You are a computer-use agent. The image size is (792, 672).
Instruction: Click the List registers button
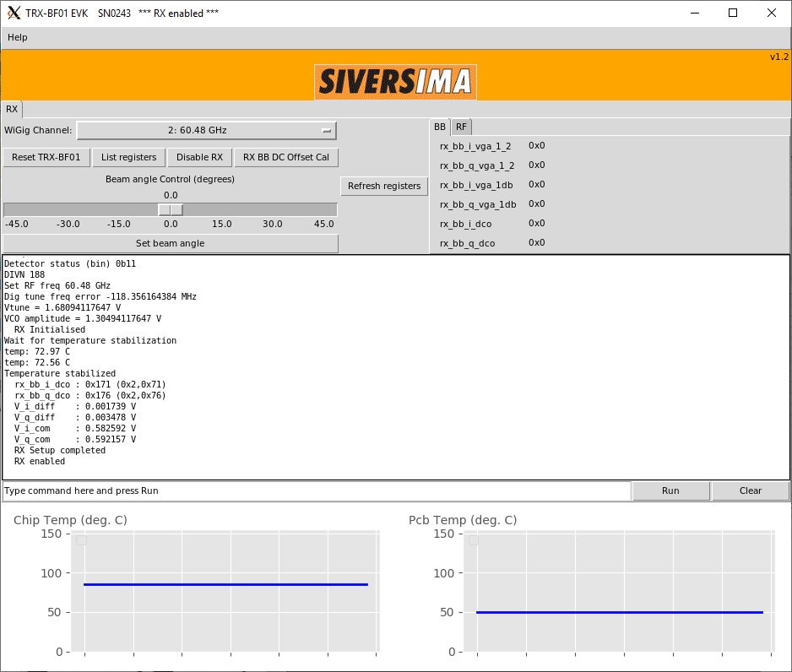[x=128, y=157]
